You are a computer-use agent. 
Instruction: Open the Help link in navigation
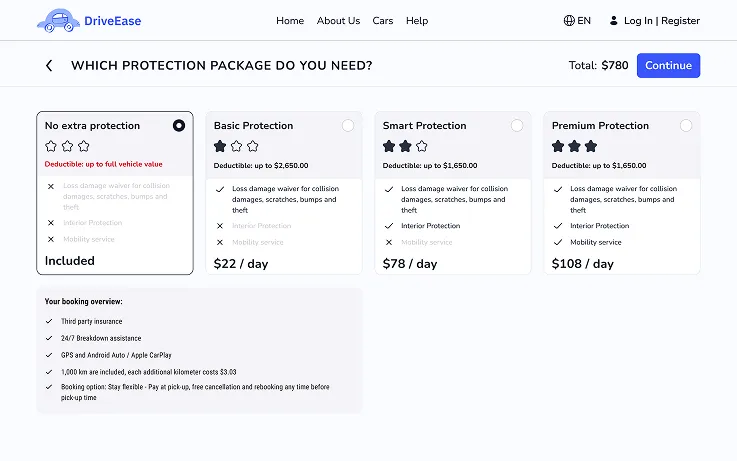417,20
